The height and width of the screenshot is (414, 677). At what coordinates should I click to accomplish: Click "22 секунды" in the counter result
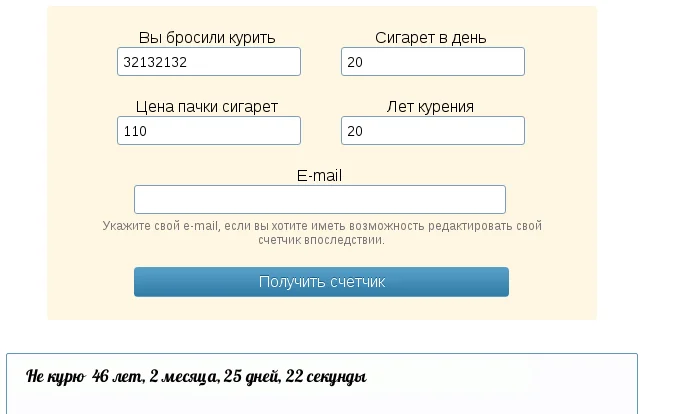coord(325,377)
